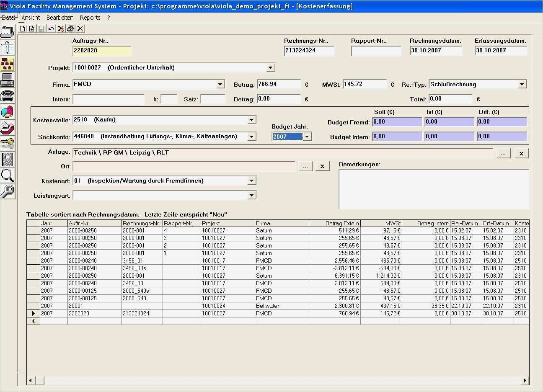The width and height of the screenshot is (543, 392).
Task: Click the table's horizontal scrollbar right arrow
Action: pos(525,380)
